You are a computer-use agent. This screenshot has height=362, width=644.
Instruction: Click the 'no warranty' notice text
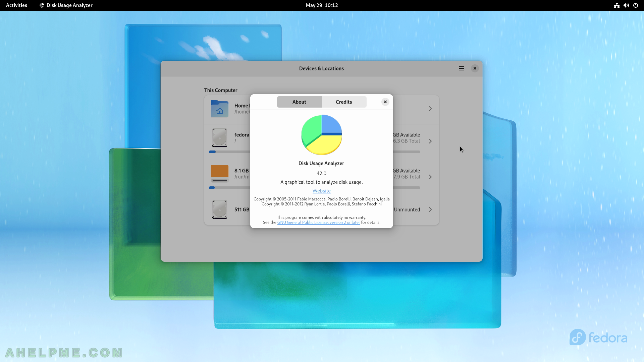(x=321, y=217)
